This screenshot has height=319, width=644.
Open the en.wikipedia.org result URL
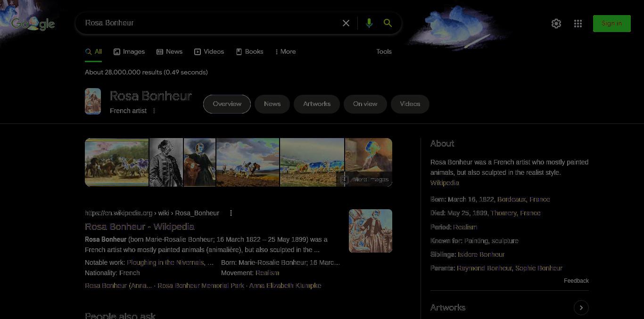tap(152, 213)
